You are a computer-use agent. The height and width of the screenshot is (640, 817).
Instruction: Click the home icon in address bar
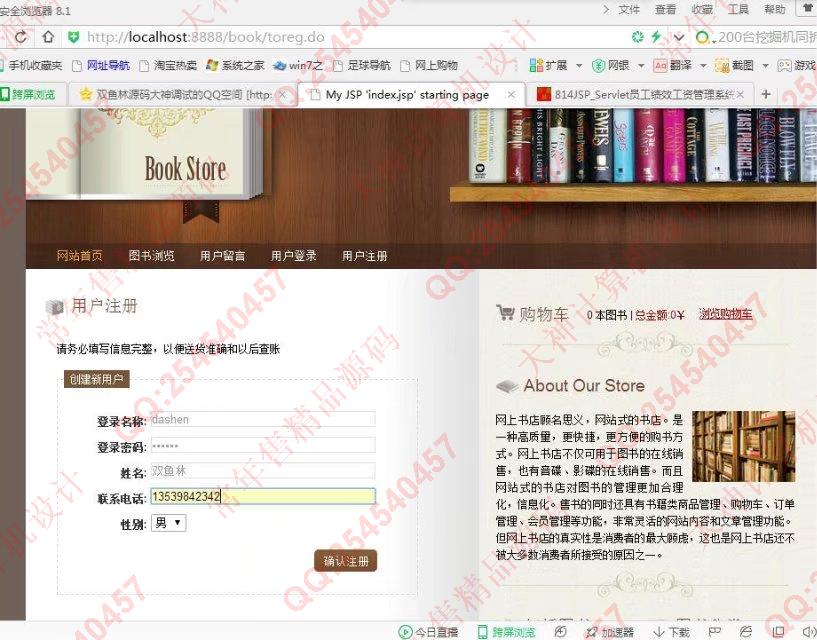click(47, 37)
